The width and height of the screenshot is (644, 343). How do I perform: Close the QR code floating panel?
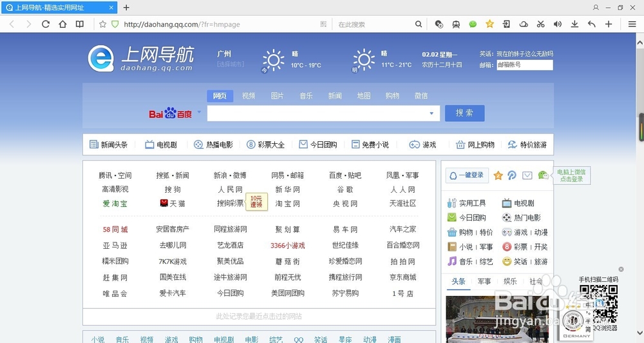(621, 269)
